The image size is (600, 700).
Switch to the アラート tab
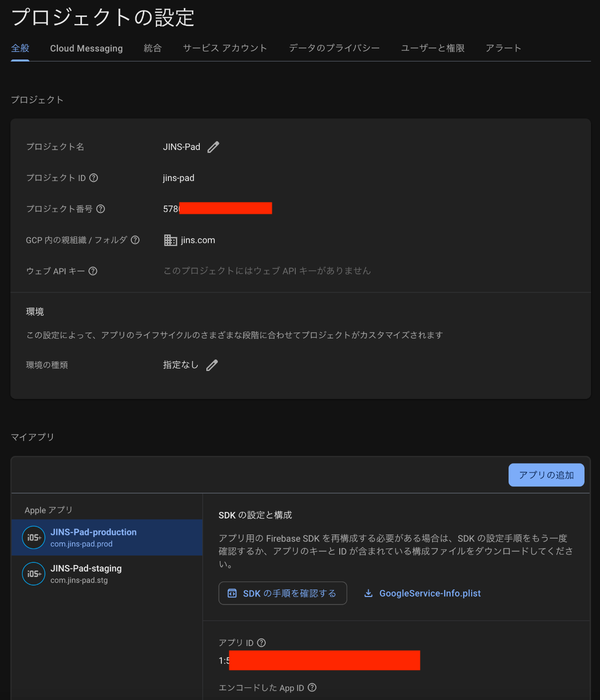504,48
